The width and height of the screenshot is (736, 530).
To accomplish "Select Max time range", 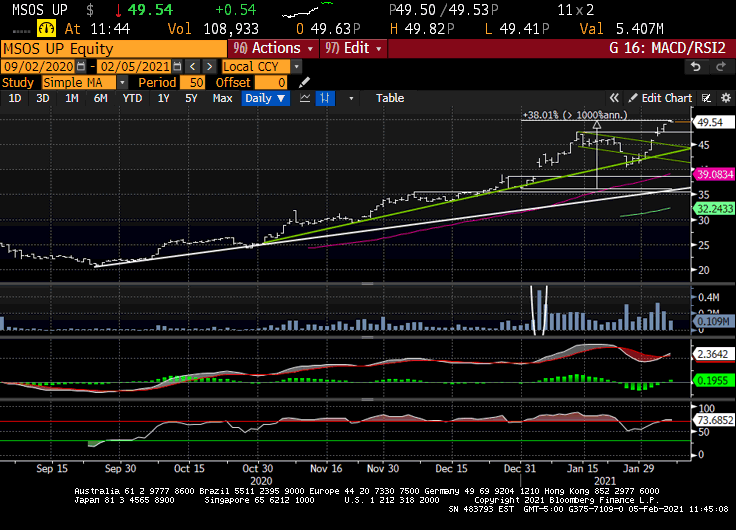I will pyautogui.click(x=222, y=98).
